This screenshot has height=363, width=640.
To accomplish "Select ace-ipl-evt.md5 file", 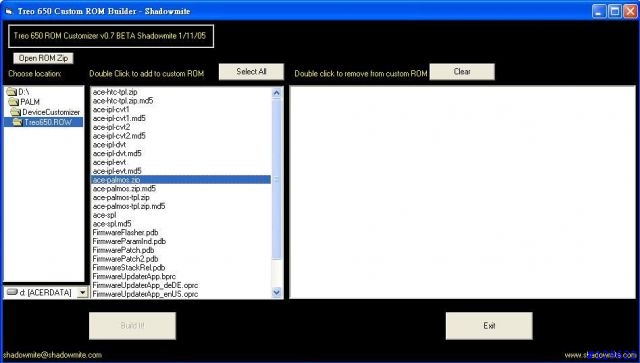I will (x=117, y=171).
